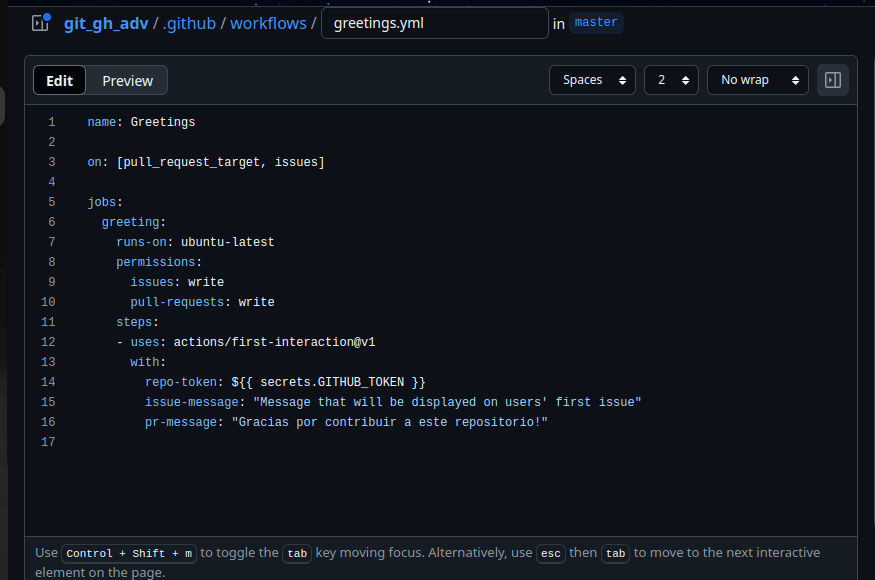Switch to the Edit tab
The width and height of the screenshot is (875, 580).
pyautogui.click(x=60, y=80)
